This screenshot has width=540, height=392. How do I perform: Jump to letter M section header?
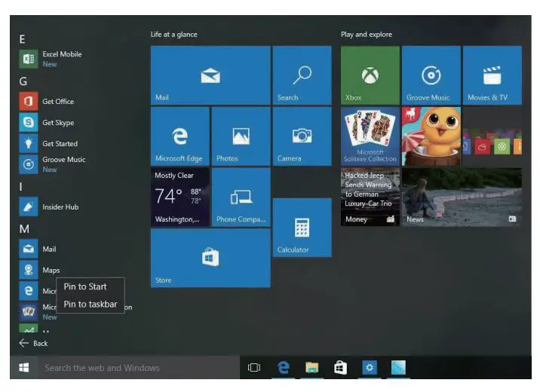pos(24,229)
